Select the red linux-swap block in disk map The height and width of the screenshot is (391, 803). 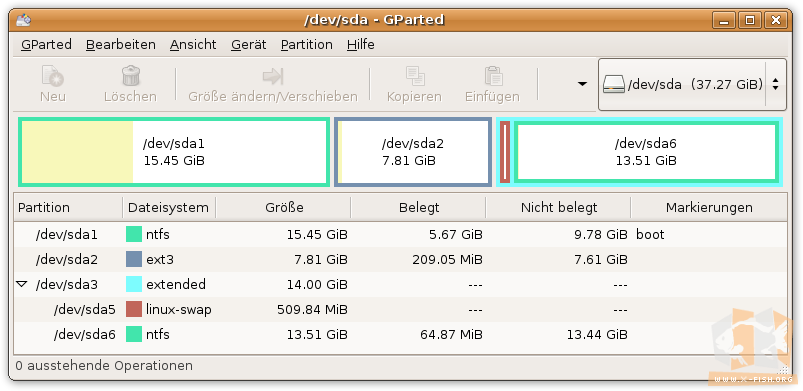(504, 152)
